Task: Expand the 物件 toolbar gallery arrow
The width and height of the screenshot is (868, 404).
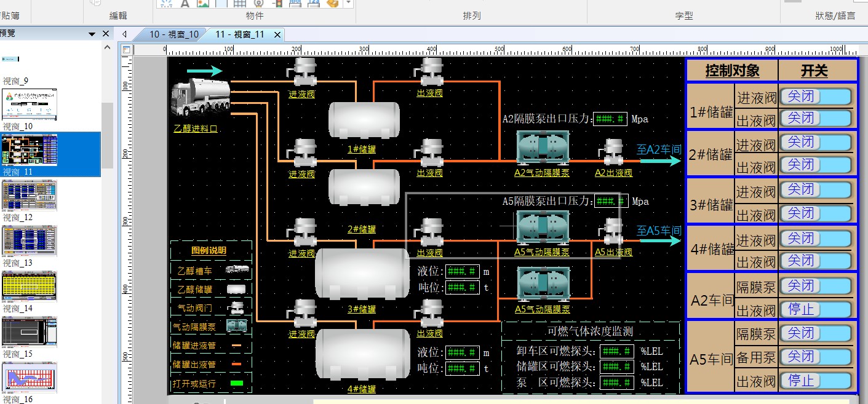Action: pos(348,3)
